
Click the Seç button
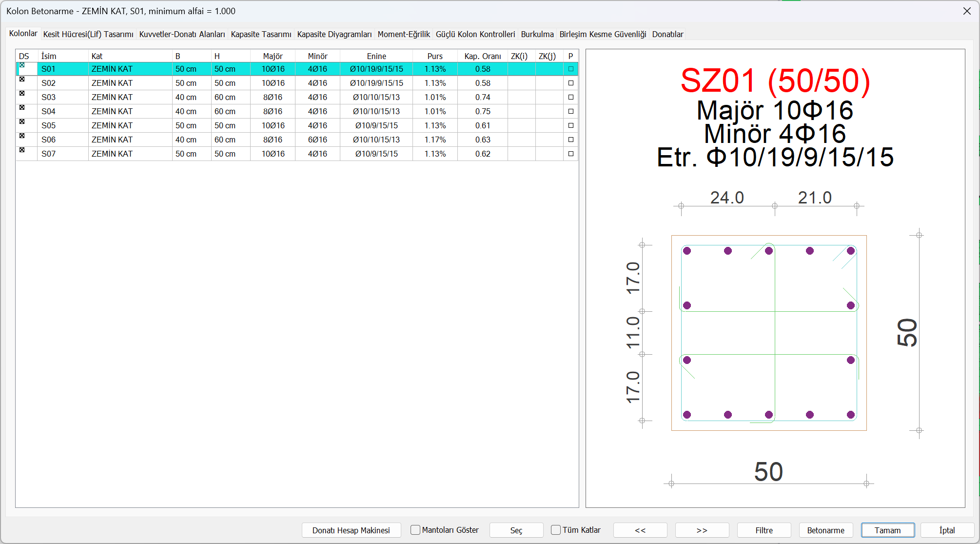516,530
